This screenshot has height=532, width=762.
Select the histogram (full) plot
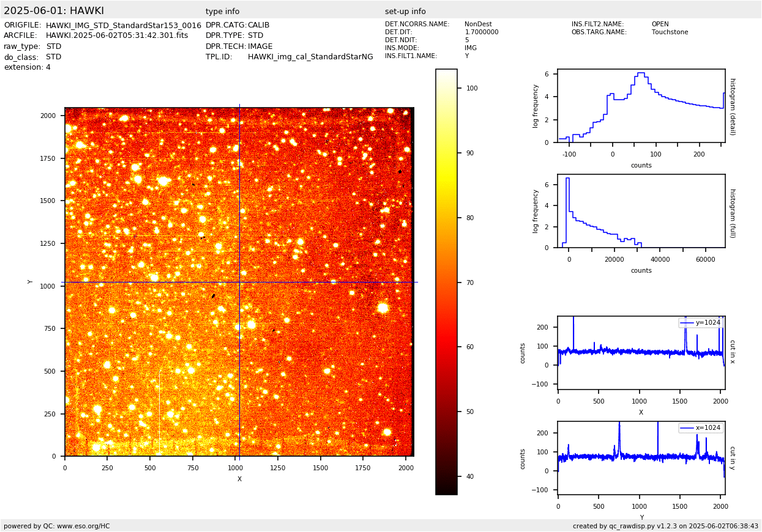pos(641,211)
